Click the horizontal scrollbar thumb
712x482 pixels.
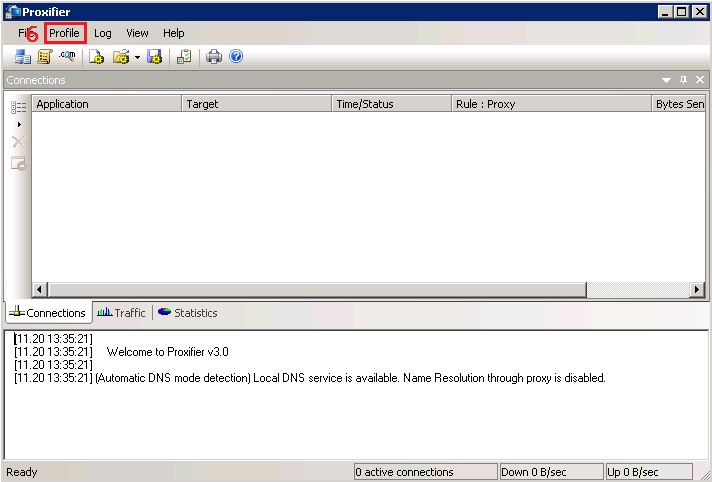pyautogui.click(x=317, y=289)
